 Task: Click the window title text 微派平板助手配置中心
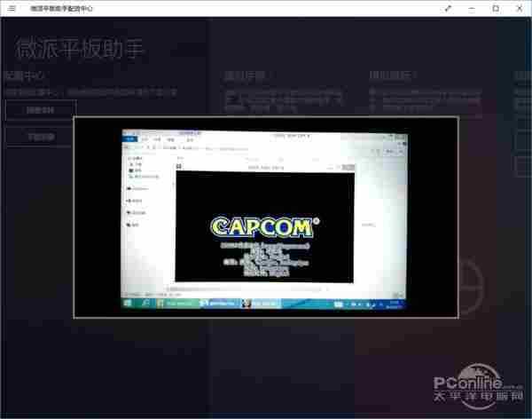66,8
